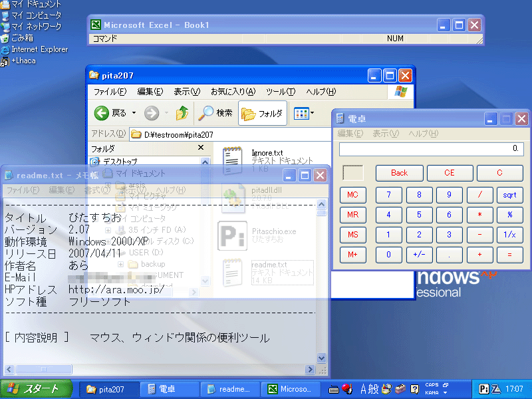Click the divide (/) calculator button

479,195
